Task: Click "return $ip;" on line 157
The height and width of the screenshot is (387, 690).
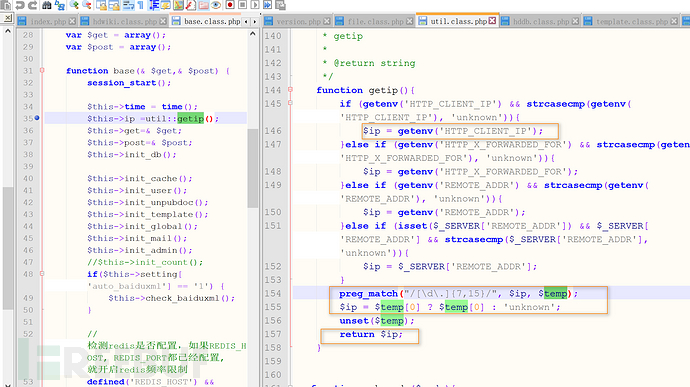Action: point(371,334)
